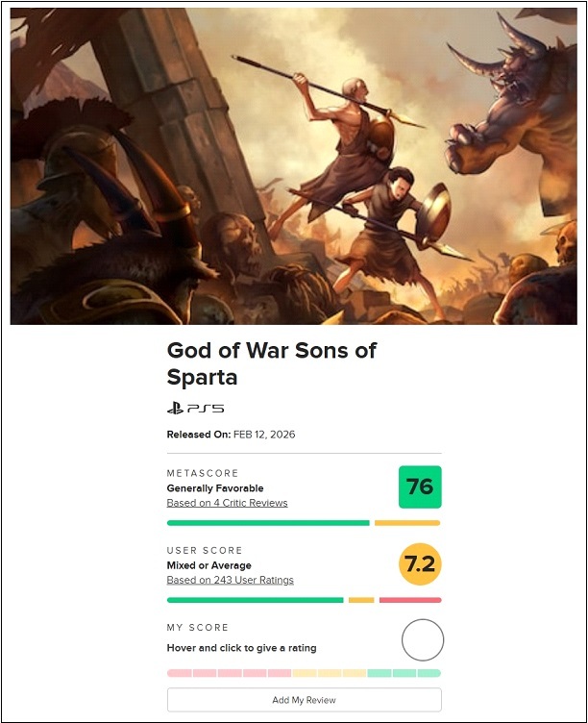Open the God of War hero artwork

coord(293,168)
